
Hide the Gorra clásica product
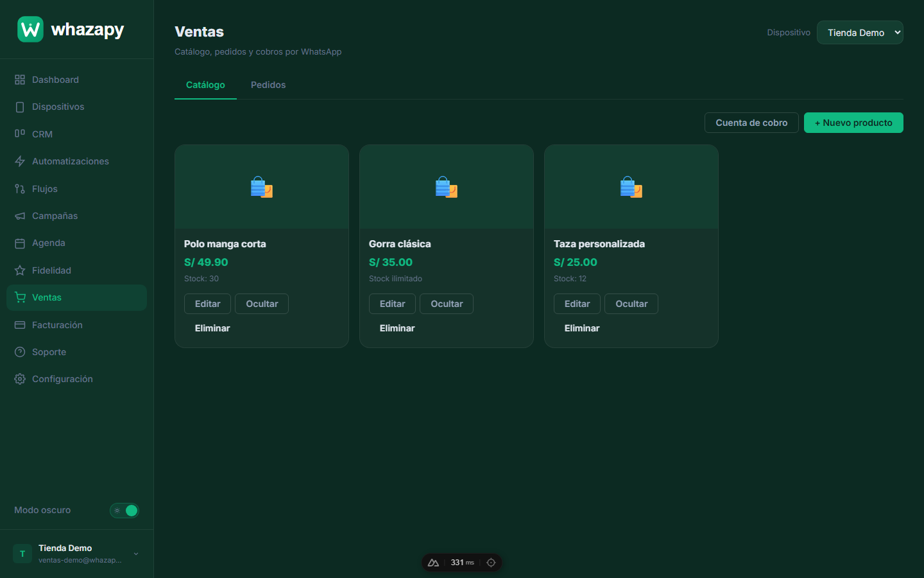447,304
